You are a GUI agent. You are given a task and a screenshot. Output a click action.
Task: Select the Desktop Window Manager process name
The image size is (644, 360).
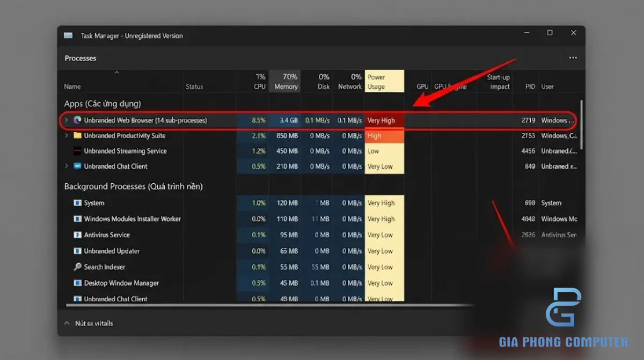(x=121, y=283)
